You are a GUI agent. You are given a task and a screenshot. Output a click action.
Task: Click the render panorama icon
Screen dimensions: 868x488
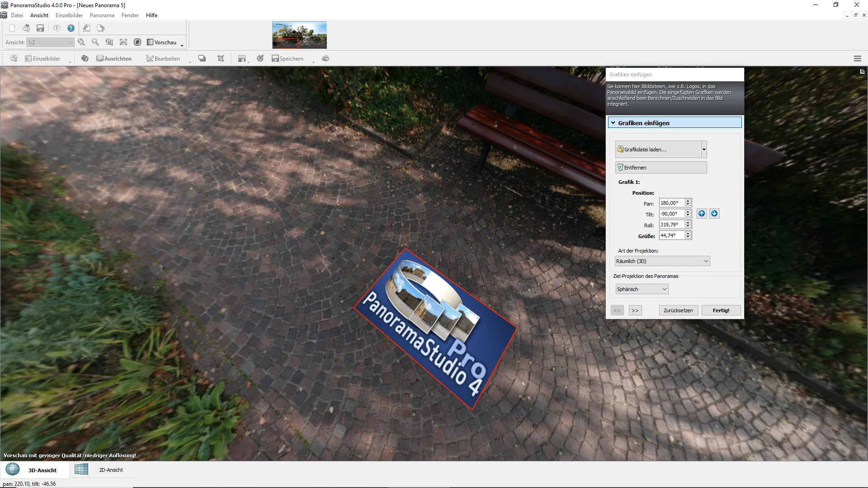tap(242, 58)
